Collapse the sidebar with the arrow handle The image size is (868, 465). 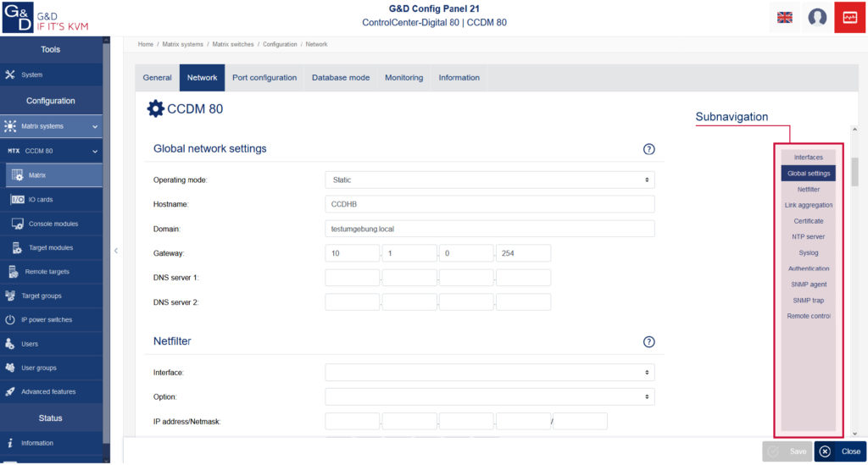(x=115, y=251)
